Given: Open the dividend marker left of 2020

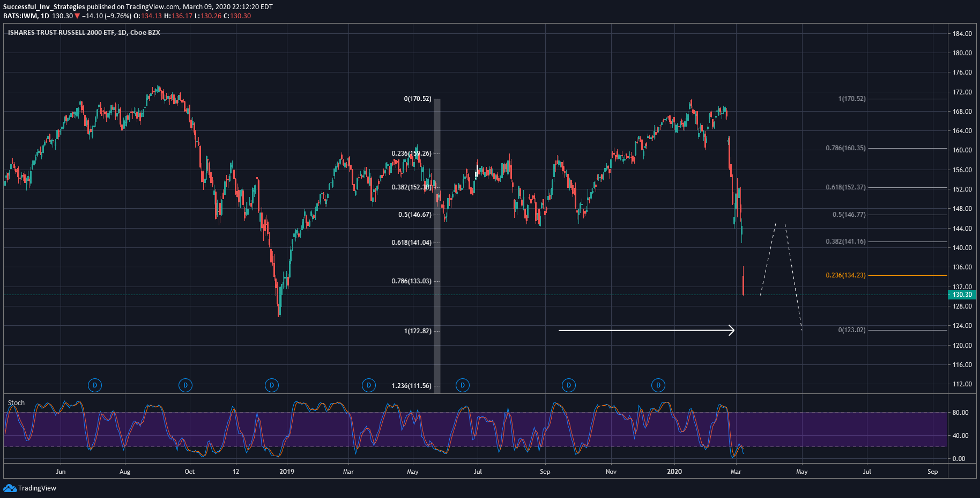Looking at the screenshot, I should (x=658, y=385).
